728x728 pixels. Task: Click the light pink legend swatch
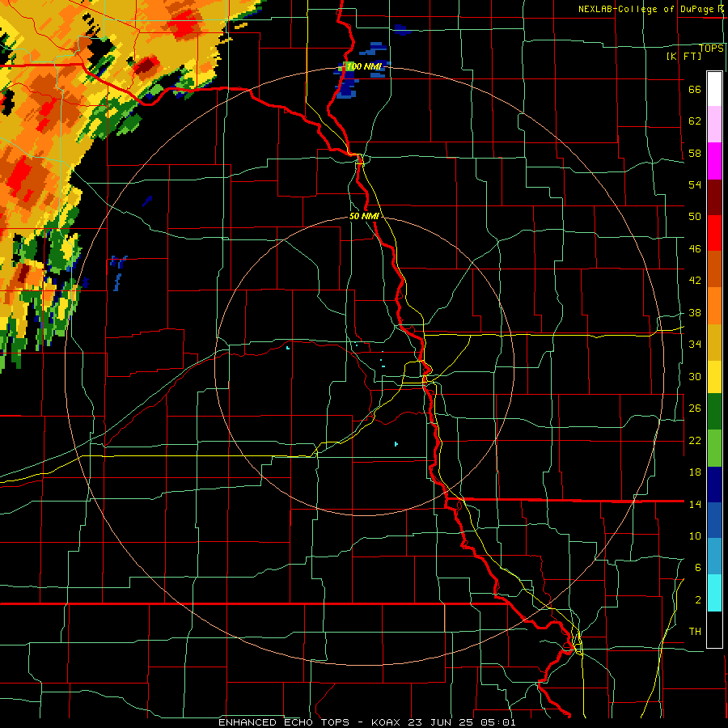click(714, 125)
